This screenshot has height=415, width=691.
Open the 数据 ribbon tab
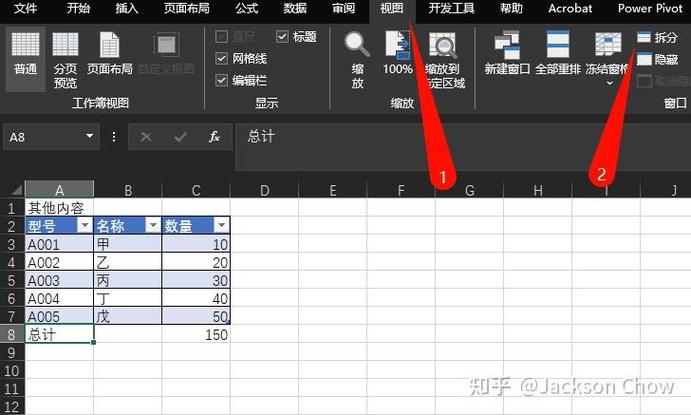pos(295,8)
